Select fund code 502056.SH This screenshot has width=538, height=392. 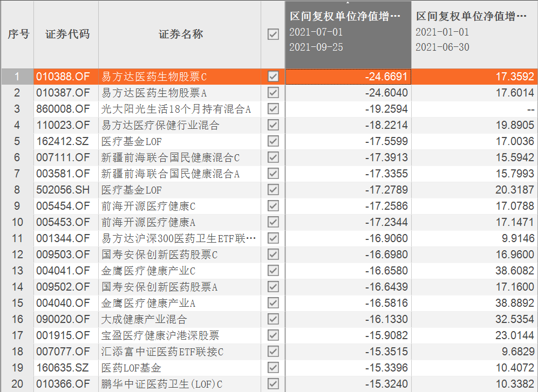(x=63, y=190)
